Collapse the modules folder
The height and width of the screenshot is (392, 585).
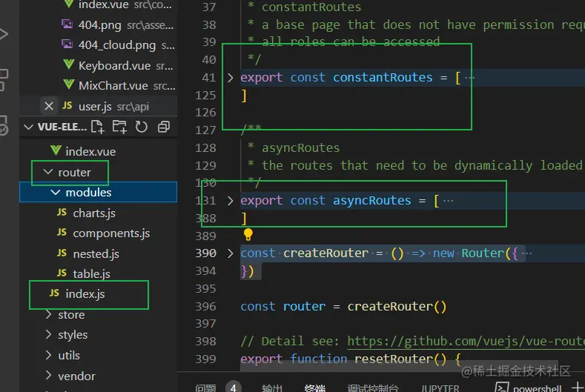click(x=55, y=193)
